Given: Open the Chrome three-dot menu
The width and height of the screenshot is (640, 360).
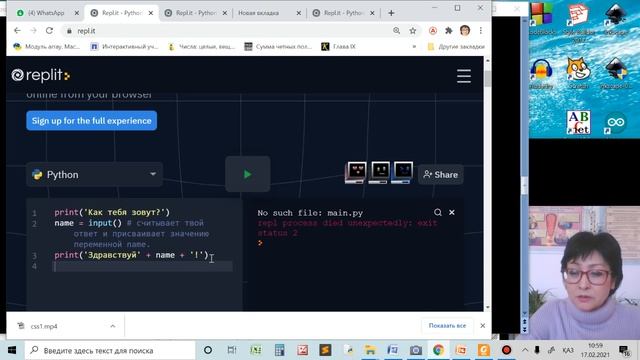Looking at the screenshot, I should pyautogui.click(x=481, y=31).
